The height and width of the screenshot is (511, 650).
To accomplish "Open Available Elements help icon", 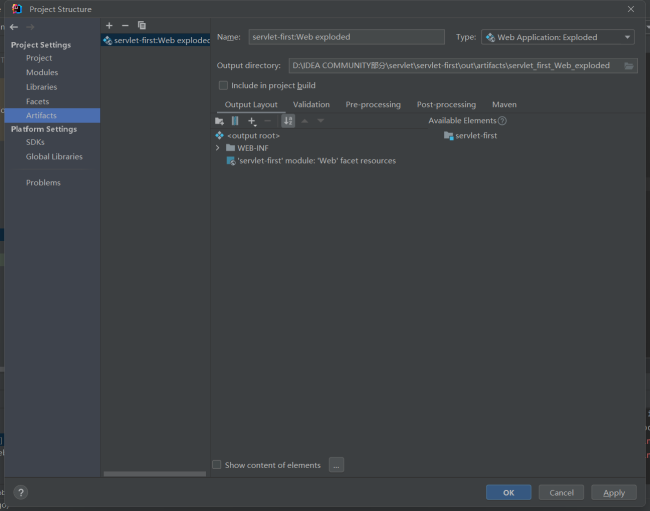I will pyautogui.click(x=502, y=121).
